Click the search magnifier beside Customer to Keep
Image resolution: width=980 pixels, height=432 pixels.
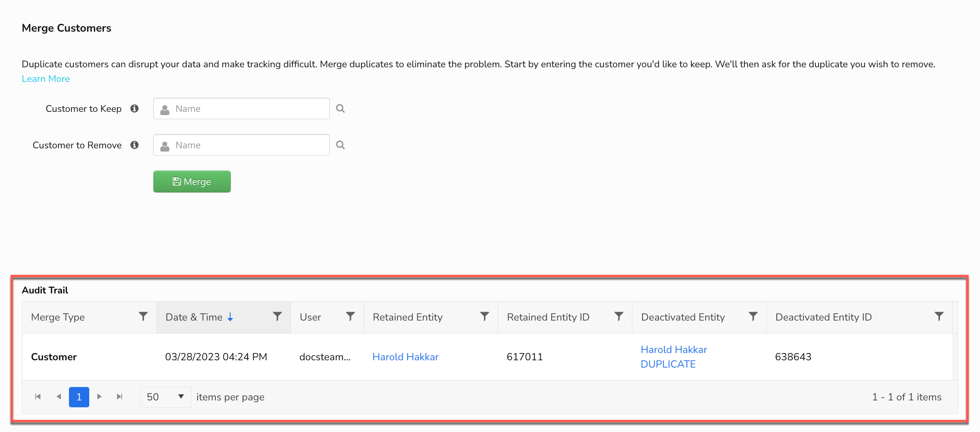coord(340,108)
